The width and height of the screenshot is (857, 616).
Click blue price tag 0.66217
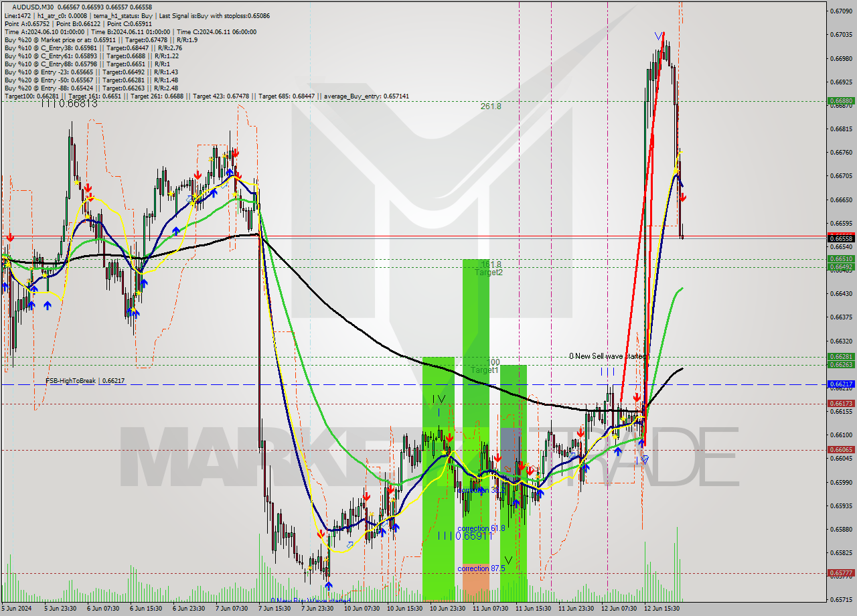(840, 384)
